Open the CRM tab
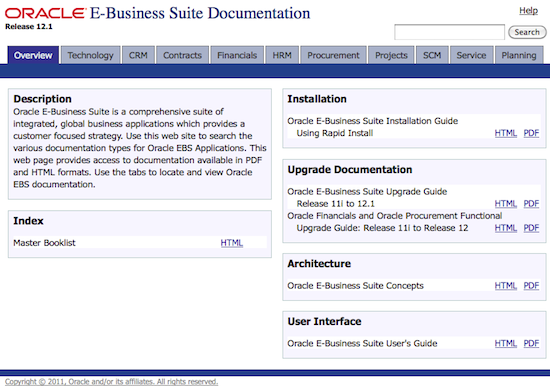The image size is (550, 390). [x=138, y=55]
